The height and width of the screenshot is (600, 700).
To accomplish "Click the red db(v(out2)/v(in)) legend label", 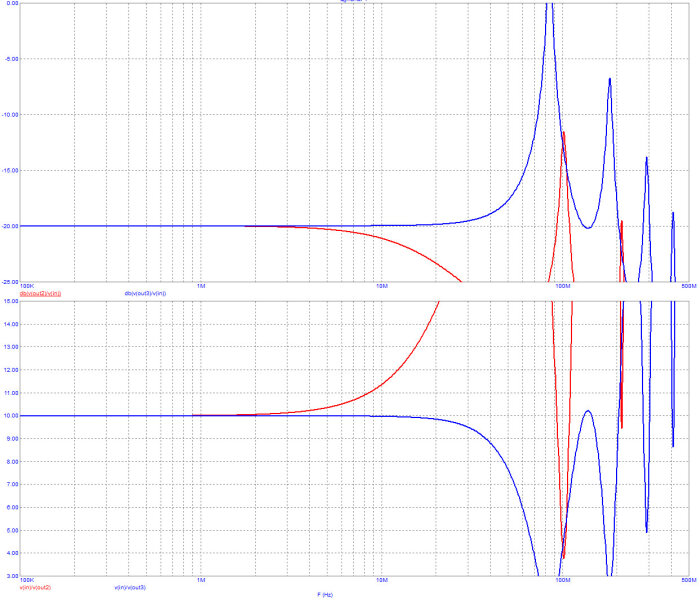I will coord(40,293).
